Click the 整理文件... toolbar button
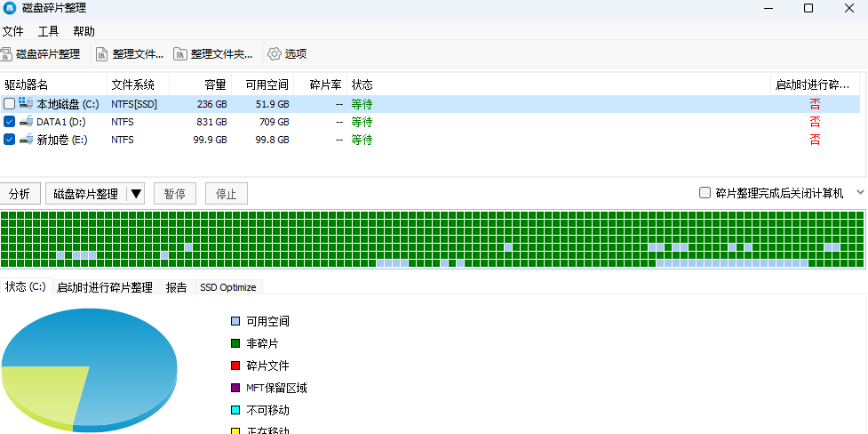The height and width of the screenshot is (434, 868). coord(130,53)
